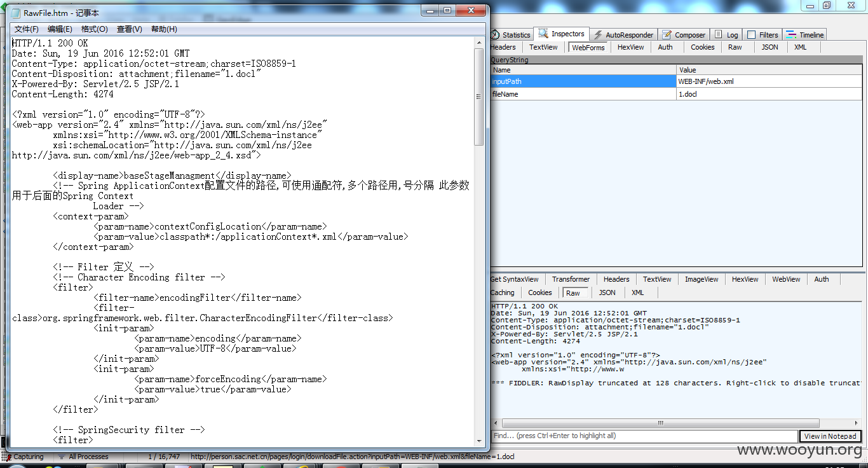Open the Filters tab in Fiddler
Image resolution: width=868 pixels, height=468 pixels.
[763, 35]
